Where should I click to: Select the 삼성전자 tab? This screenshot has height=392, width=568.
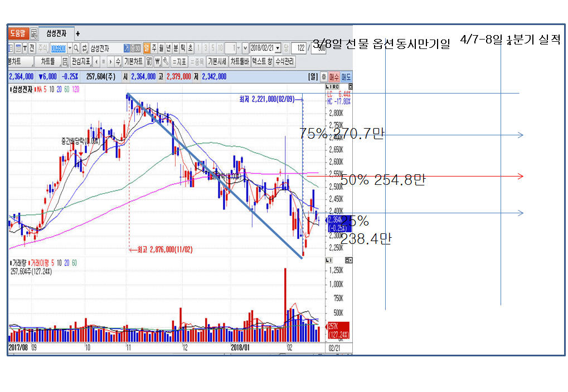(x=56, y=33)
